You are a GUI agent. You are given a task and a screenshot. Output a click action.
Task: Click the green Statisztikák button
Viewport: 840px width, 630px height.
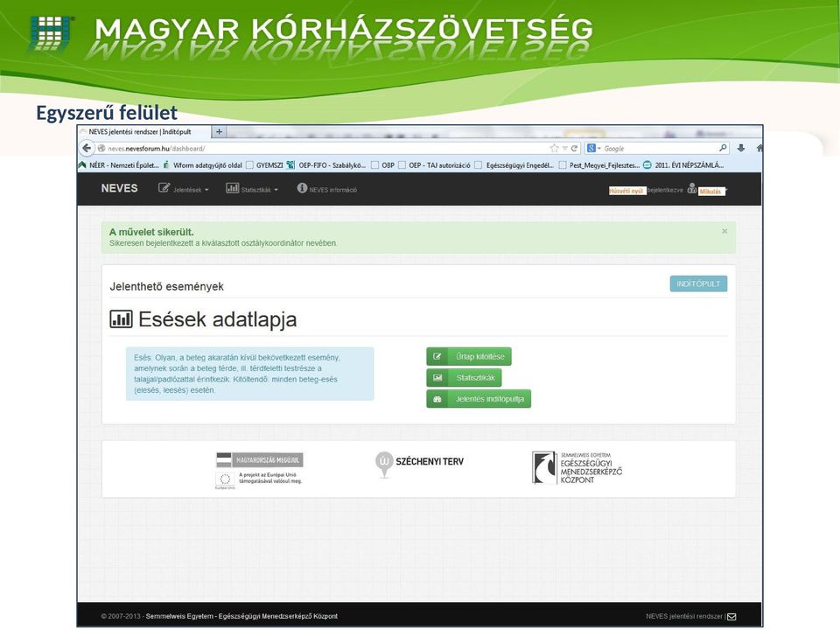pyautogui.click(x=464, y=378)
